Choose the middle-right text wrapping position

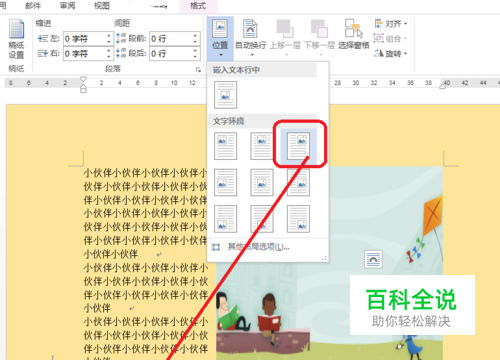coord(298,182)
